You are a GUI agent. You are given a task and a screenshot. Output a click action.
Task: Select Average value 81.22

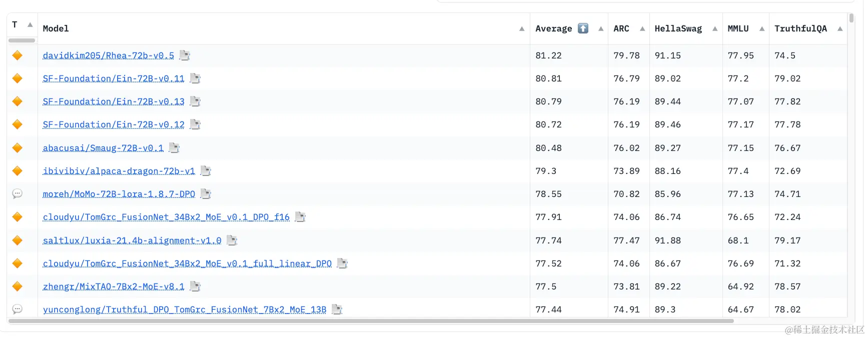click(548, 55)
